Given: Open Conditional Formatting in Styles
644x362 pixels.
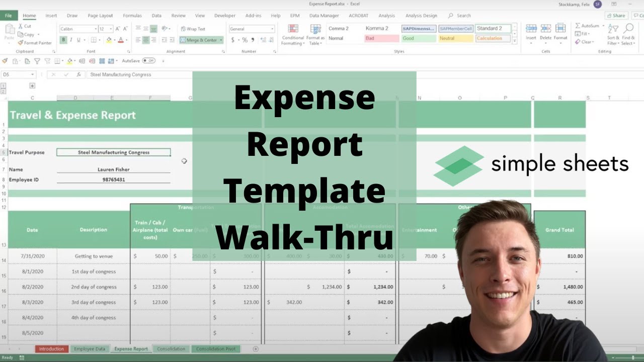Looking at the screenshot, I should point(293,35).
